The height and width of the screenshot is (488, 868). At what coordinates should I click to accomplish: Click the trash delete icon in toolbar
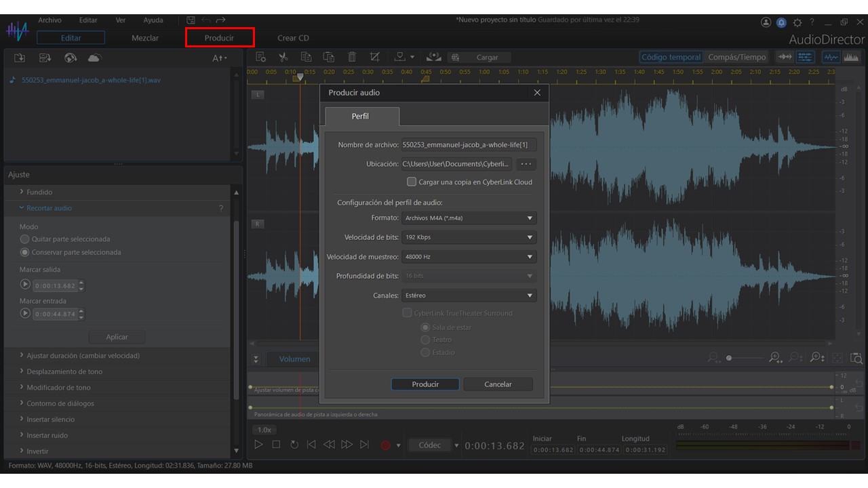pyautogui.click(x=352, y=57)
